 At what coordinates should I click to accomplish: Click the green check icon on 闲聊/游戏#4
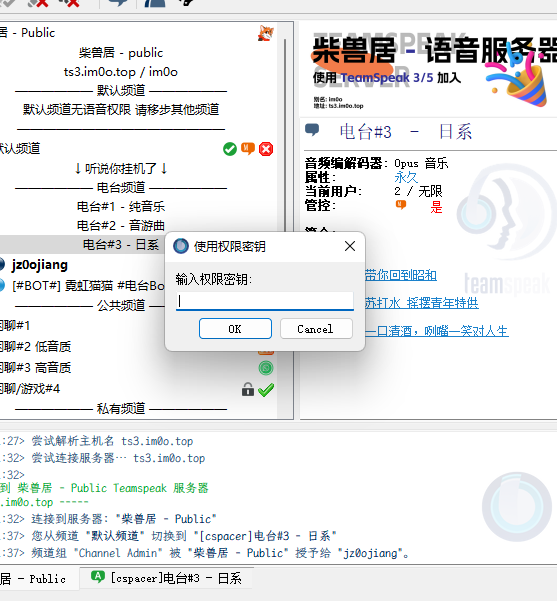[x=266, y=389]
